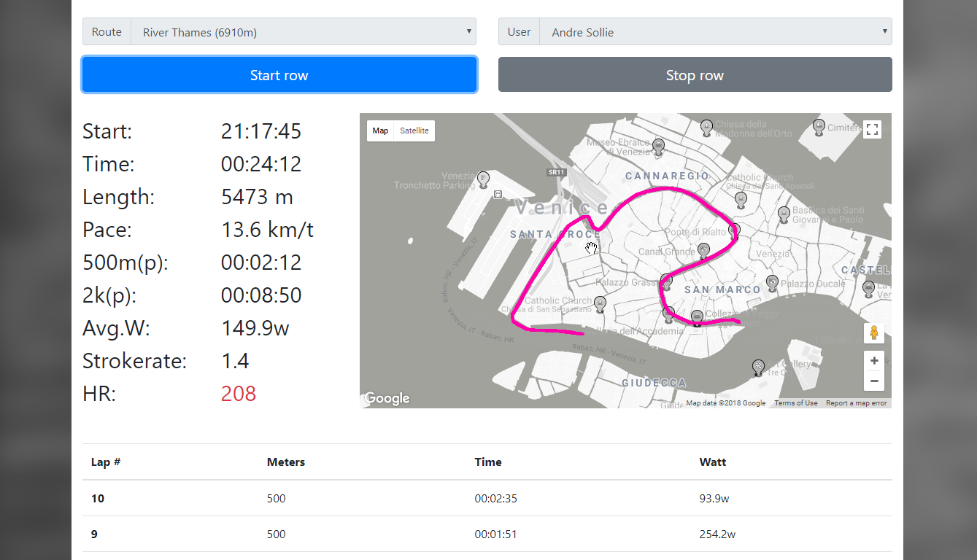Click the Google logo on the map
Viewport: 977px width, 560px height.
(387, 398)
